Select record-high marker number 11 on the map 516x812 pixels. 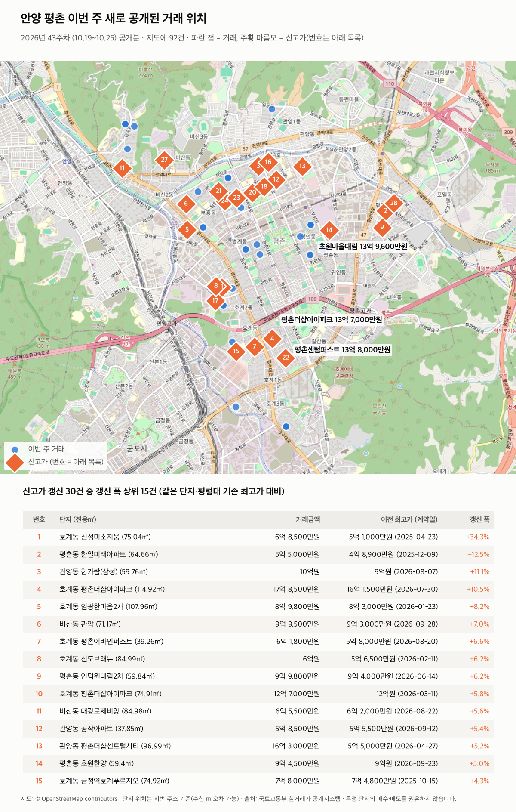122,168
